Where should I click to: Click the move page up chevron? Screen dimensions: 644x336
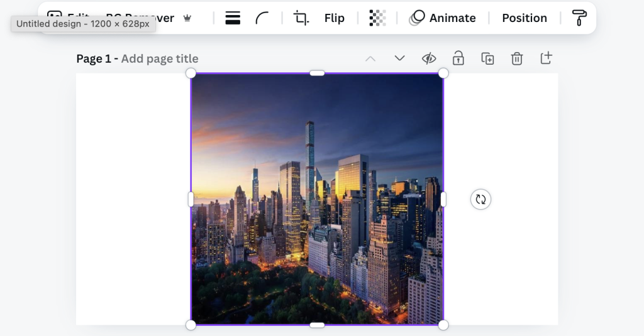(370, 58)
